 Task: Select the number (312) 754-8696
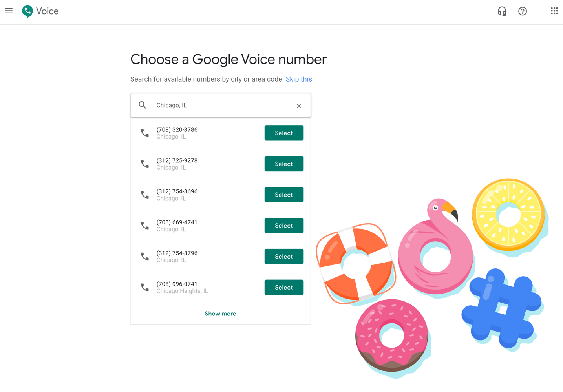click(283, 194)
